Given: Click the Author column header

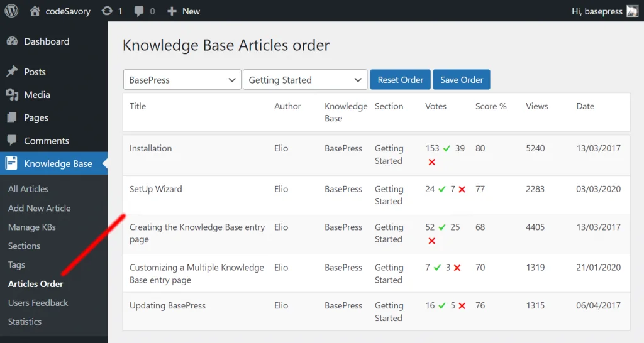Looking at the screenshot, I should pyautogui.click(x=287, y=106).
